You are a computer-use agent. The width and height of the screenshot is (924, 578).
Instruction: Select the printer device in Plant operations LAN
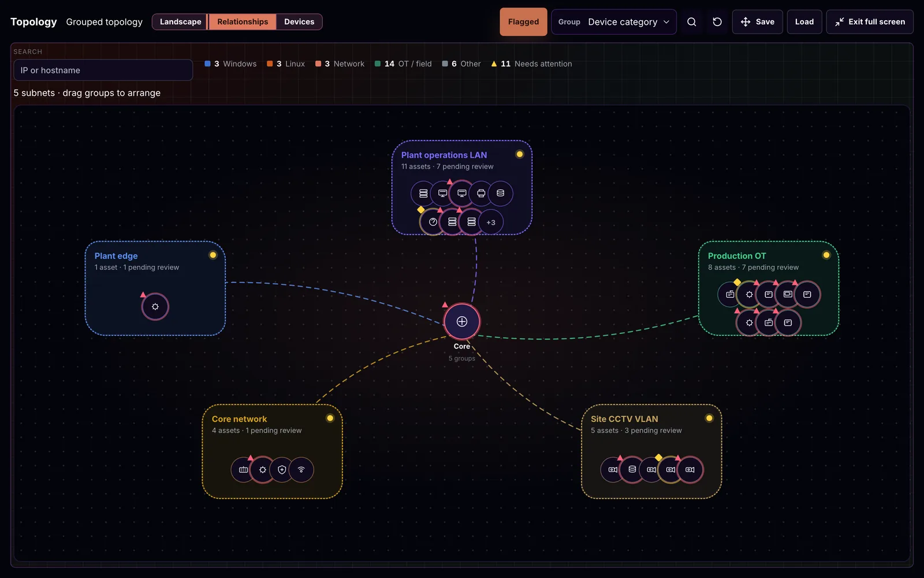[x=481, y=193]
